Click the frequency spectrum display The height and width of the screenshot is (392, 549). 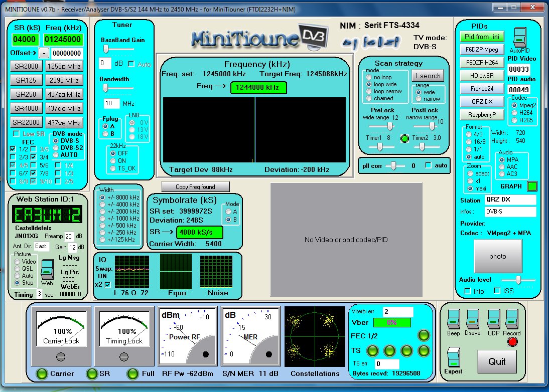(254, 130)
